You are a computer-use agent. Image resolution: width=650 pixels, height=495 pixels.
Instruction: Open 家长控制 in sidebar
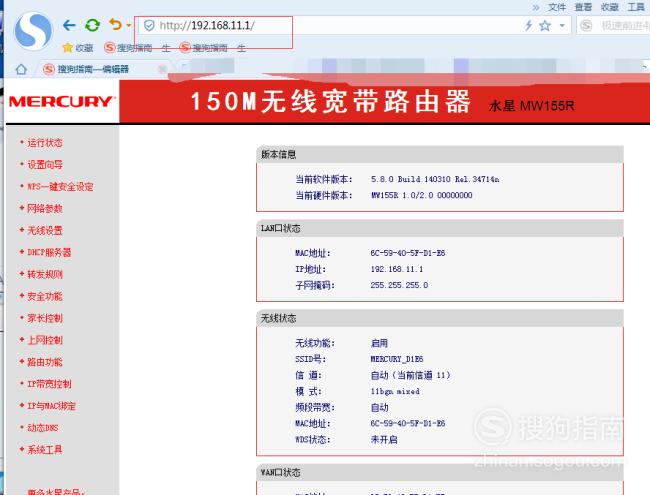(x=45, y=318)
